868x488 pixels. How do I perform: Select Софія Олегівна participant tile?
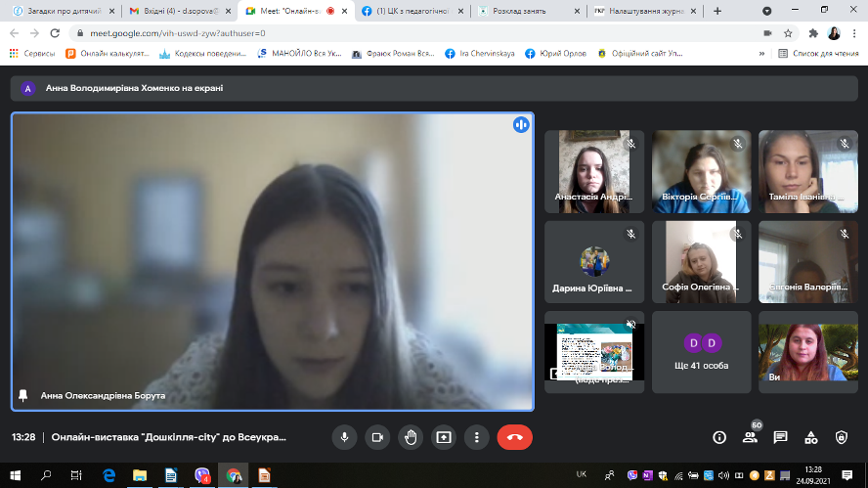click(x=702, y=262)
